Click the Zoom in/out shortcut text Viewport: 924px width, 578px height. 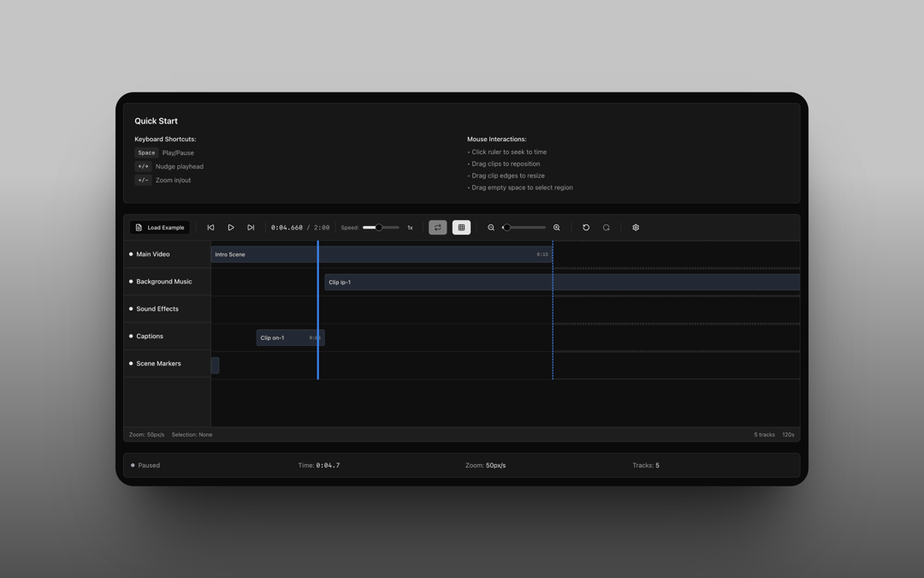point(173,181)
